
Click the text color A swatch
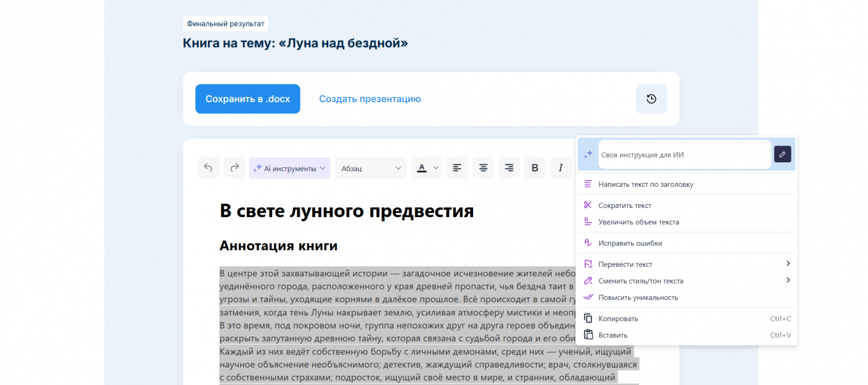422,168
